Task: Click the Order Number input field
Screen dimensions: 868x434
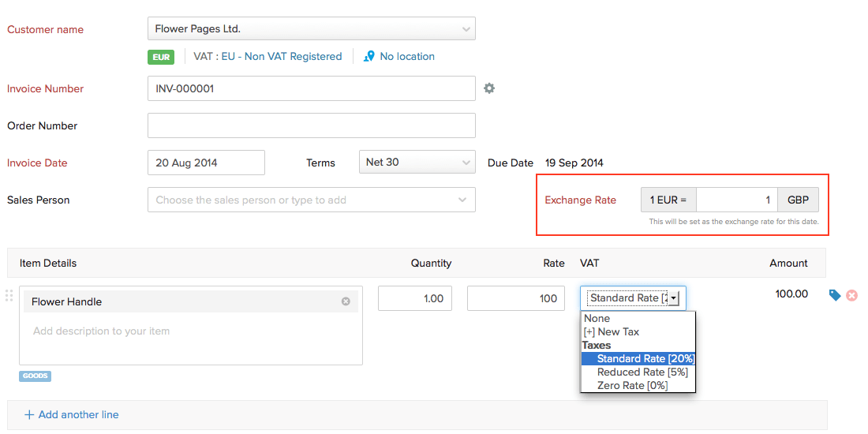Action: (311, 125)
